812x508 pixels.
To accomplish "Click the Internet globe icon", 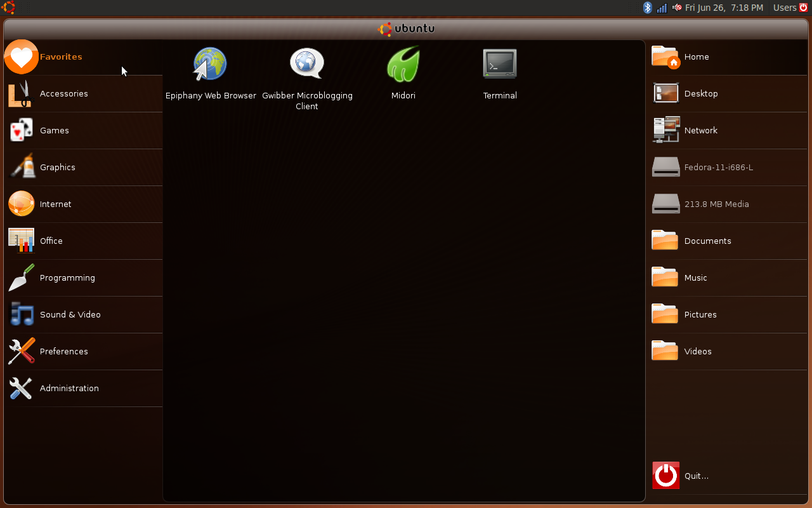I will point(21,204).
